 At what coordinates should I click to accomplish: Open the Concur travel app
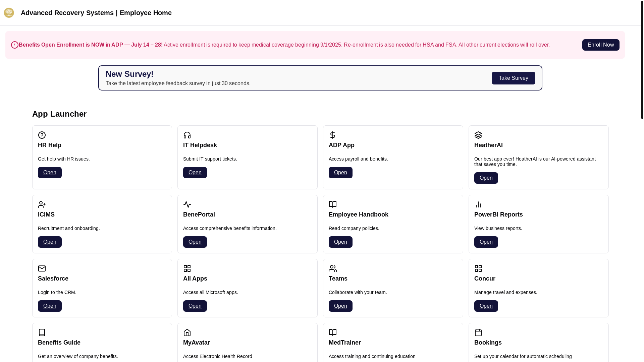click(x=486, y=306)
